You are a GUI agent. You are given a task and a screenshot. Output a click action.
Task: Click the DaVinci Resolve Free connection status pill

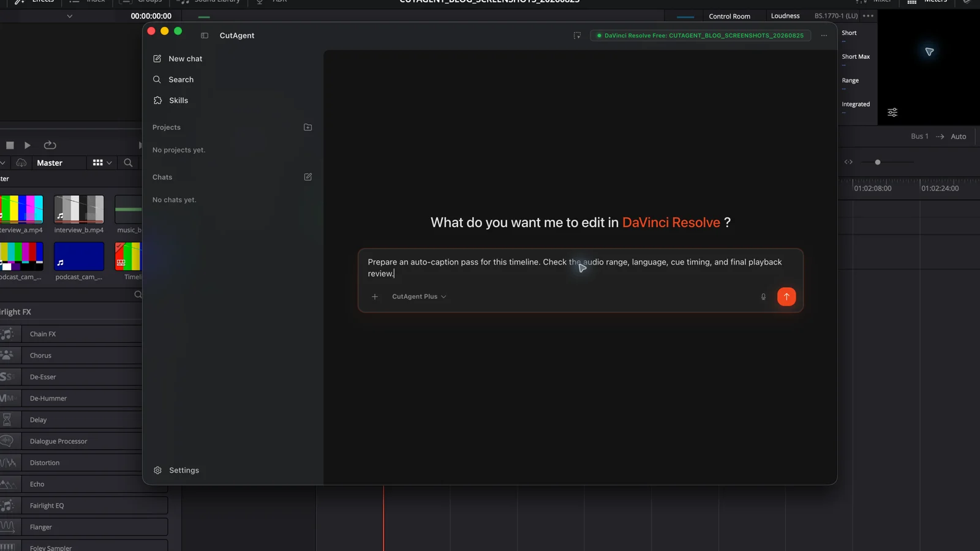pos(701,36)
